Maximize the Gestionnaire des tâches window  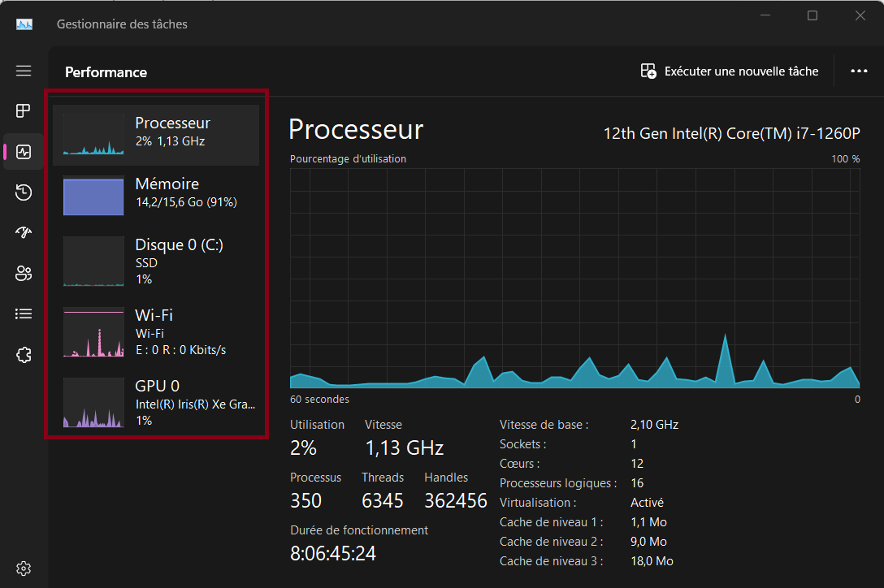[812, 15]
